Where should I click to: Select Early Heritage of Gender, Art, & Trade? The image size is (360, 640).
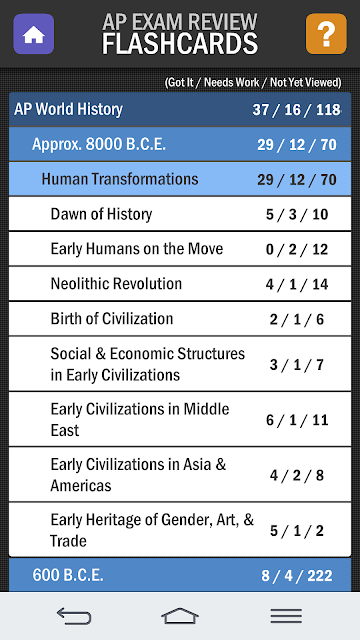point(180,530)
